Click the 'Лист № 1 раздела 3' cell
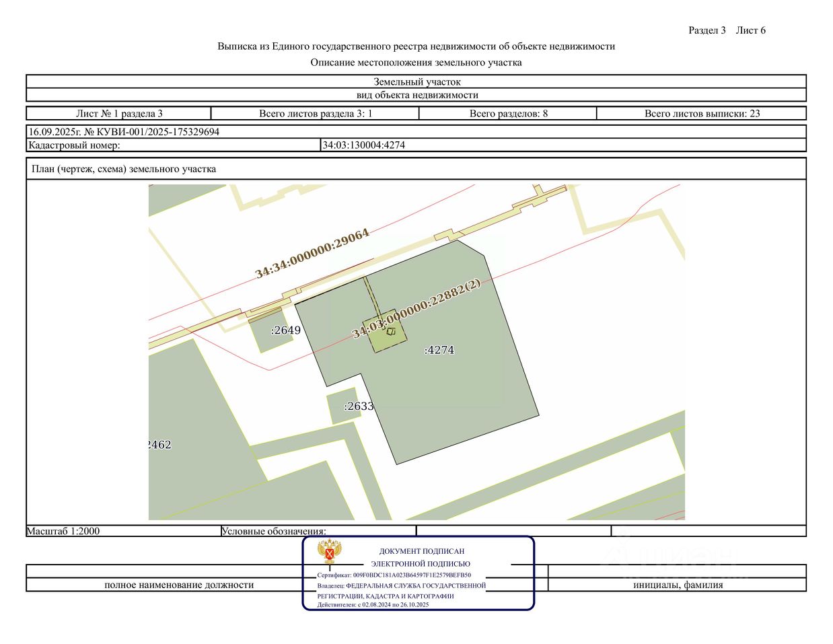 click(119, 113)
